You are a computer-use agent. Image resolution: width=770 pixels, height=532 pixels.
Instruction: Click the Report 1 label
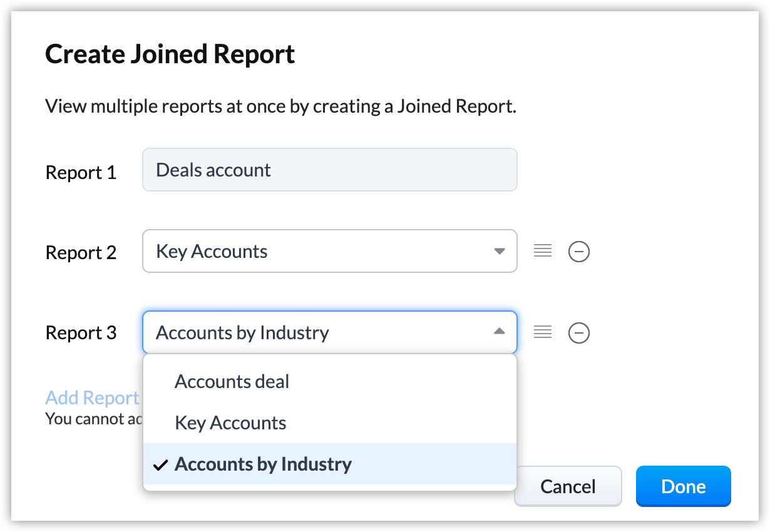tap(81, 173)
